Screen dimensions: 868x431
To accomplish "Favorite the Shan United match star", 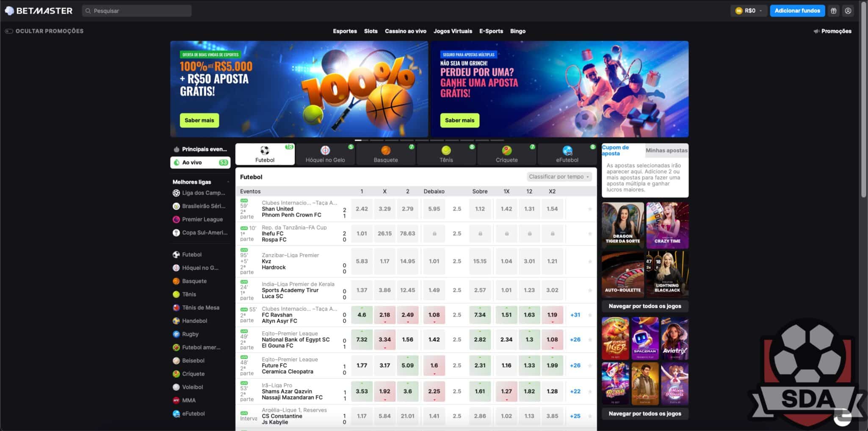I will point(590,209).
